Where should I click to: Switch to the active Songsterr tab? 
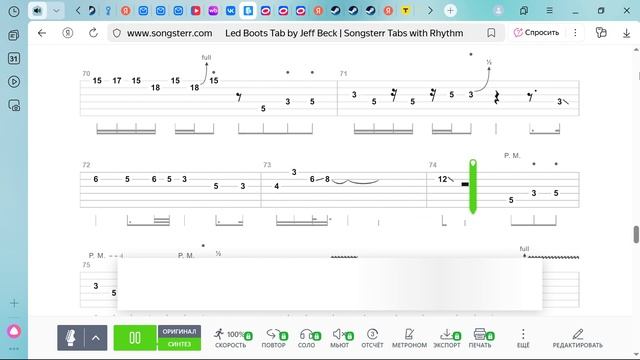pyautogui.click(x=248, y=11)
